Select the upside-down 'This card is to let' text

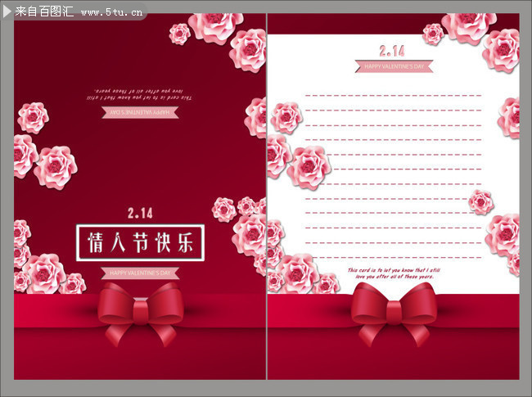coord(139,95)
